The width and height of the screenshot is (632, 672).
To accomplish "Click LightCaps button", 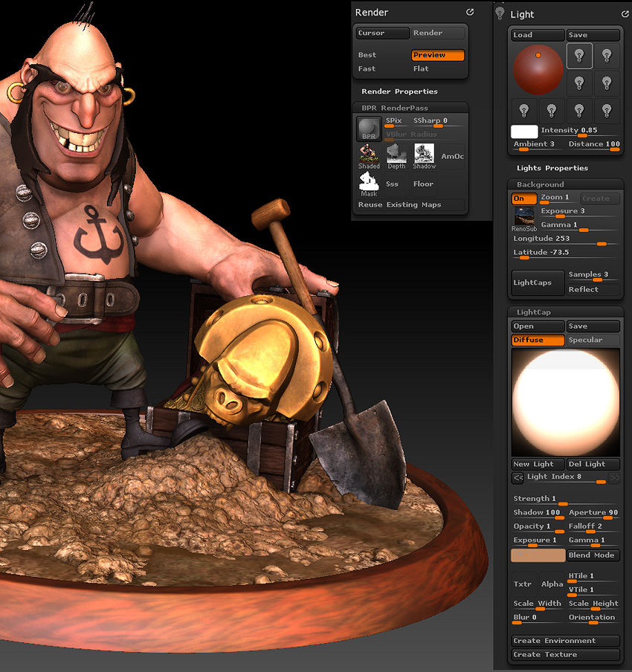I will (x=538, y=283).
